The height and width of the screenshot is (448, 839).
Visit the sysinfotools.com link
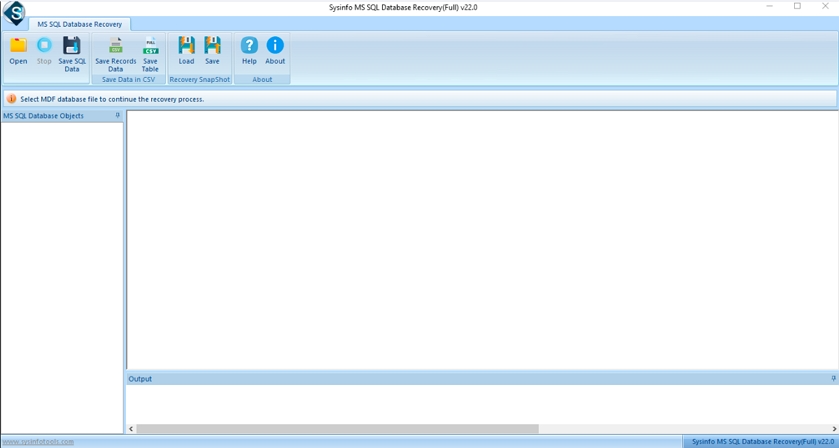[x=38, y=442]
